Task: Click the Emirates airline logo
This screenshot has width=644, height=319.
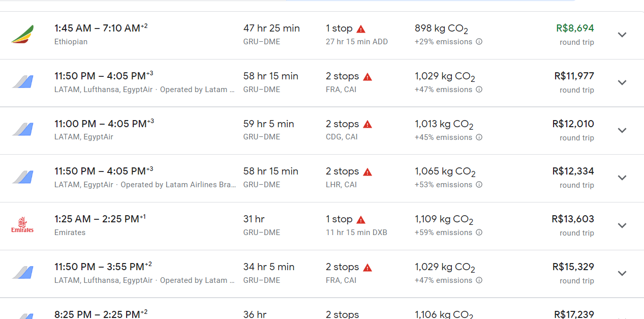Action: [x=22, y=225]
